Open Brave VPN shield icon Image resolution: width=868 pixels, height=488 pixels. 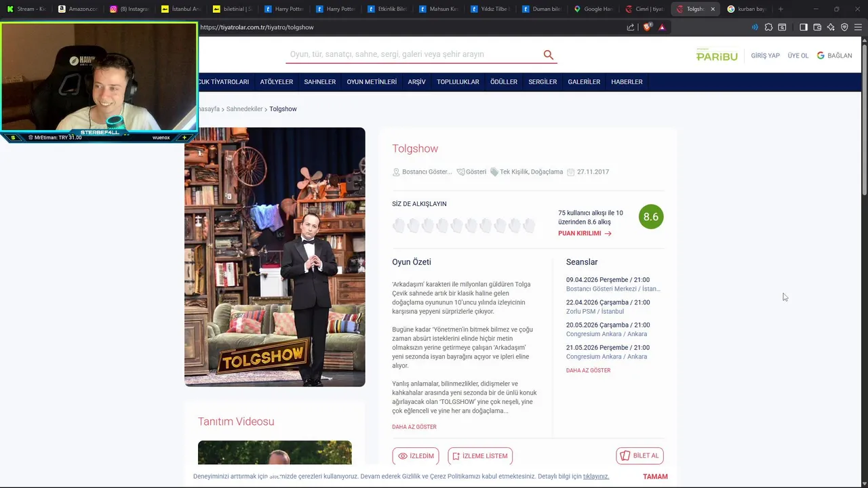click(844, 27)
